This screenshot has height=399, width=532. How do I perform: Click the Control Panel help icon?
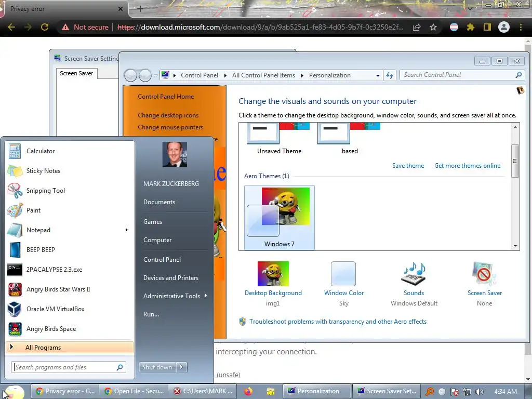[x=521, y=90]
